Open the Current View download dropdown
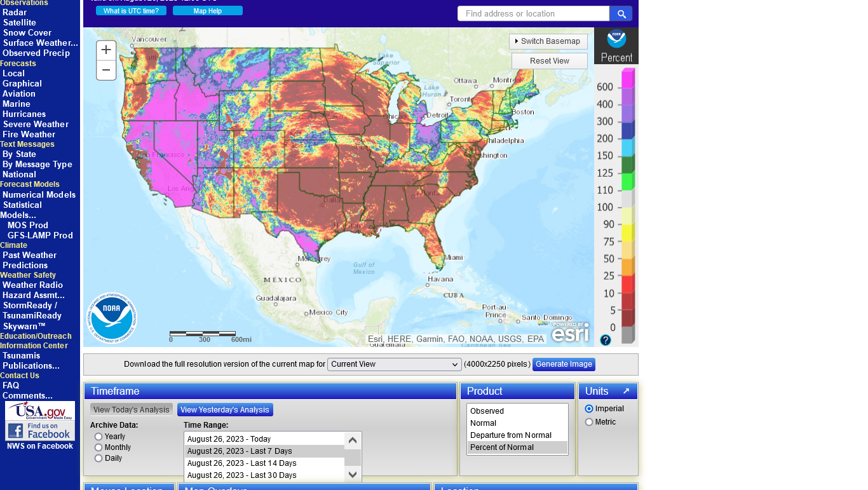Screen dimensions: 868x490 point(395,364)
